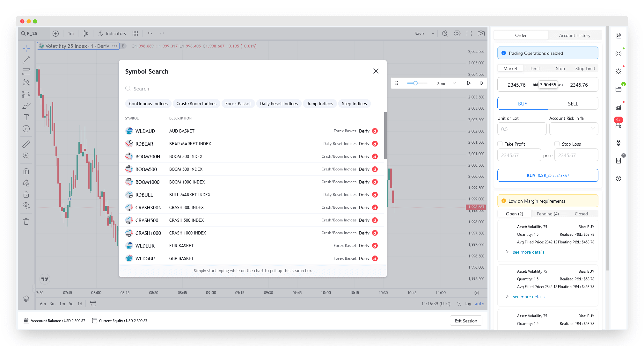
Task: Click the trash remove drawings icon
Action: tap(26, 221)
